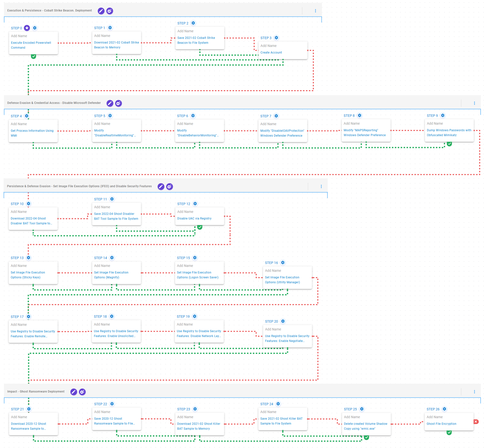Click 'Add Name' field in STEP 19

point(185,324)
